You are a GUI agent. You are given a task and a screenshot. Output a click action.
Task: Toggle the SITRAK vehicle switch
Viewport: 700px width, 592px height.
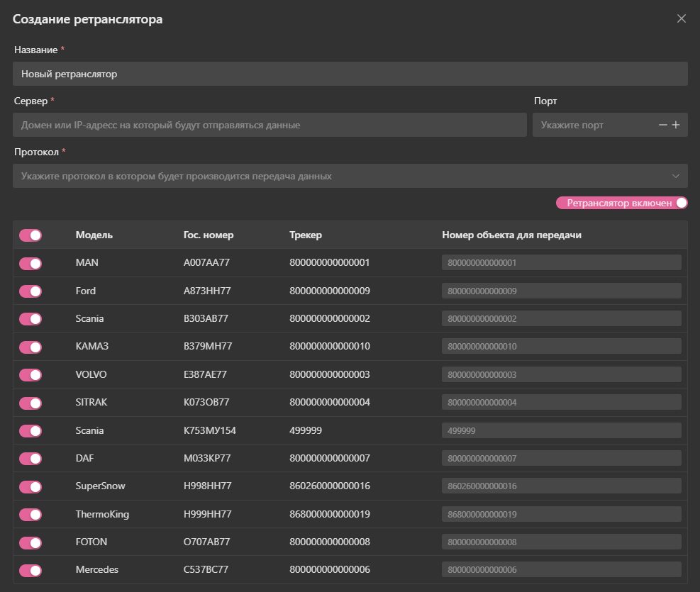30,403
